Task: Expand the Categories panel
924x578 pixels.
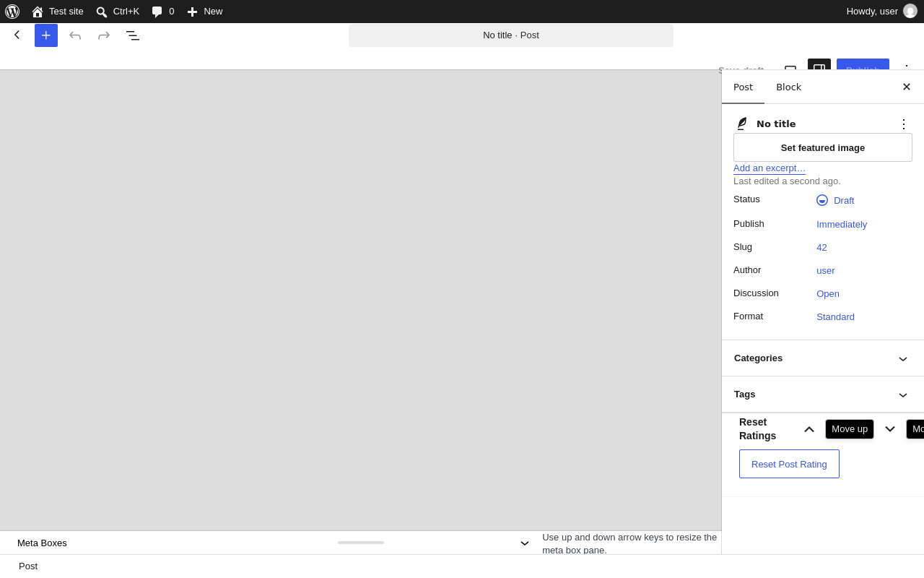Action: (x=823, y=358)
